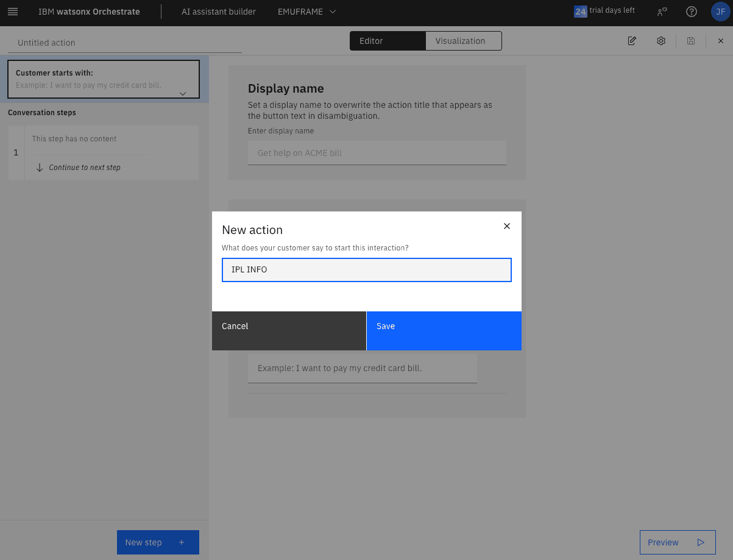This screenshot has width=733, height=560.
Task: Click the edit pencil icon in toolbar
Action: coord(632,41)
